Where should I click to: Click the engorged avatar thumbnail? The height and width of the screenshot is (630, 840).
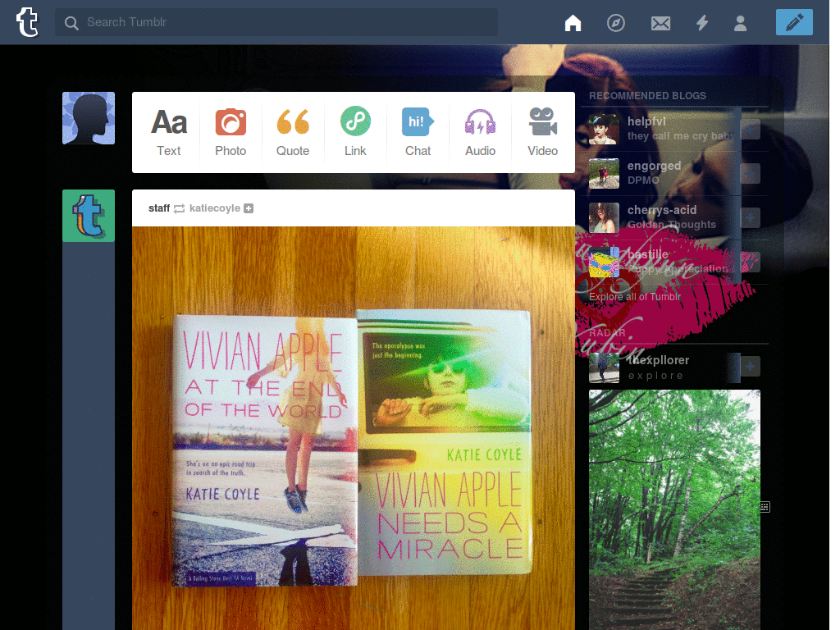tap(604, 174)
